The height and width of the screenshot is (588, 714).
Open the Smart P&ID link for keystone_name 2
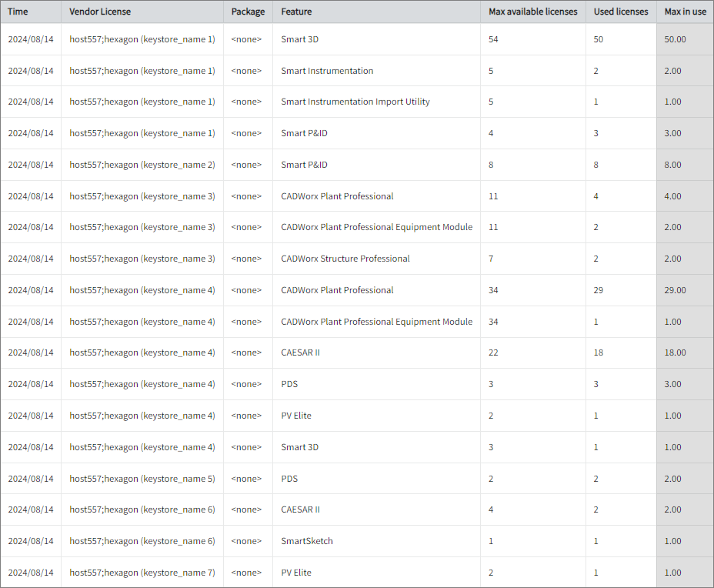tap(299, 164)
